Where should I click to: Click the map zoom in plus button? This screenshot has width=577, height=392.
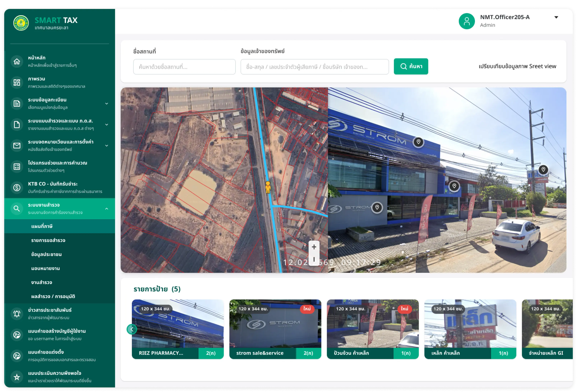click(x=314, y=247)
